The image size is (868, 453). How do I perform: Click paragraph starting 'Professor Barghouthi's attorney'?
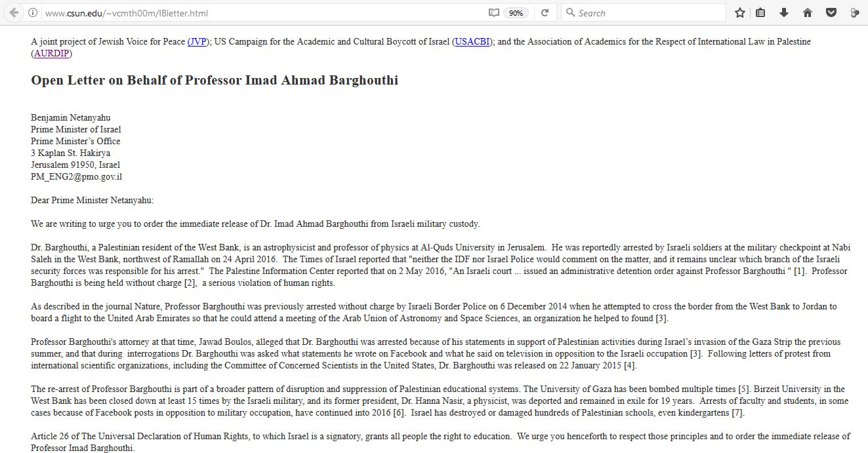coord(436,353)
